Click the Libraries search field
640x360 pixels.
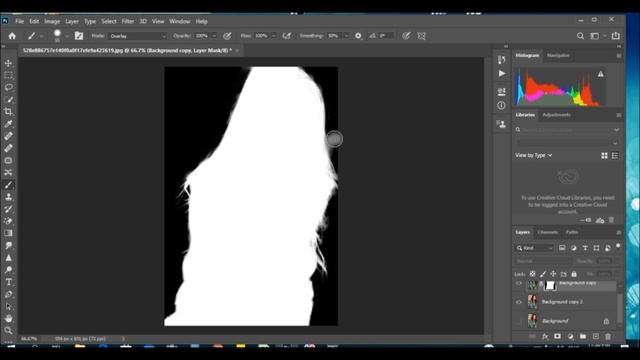(x=567, y=129)
